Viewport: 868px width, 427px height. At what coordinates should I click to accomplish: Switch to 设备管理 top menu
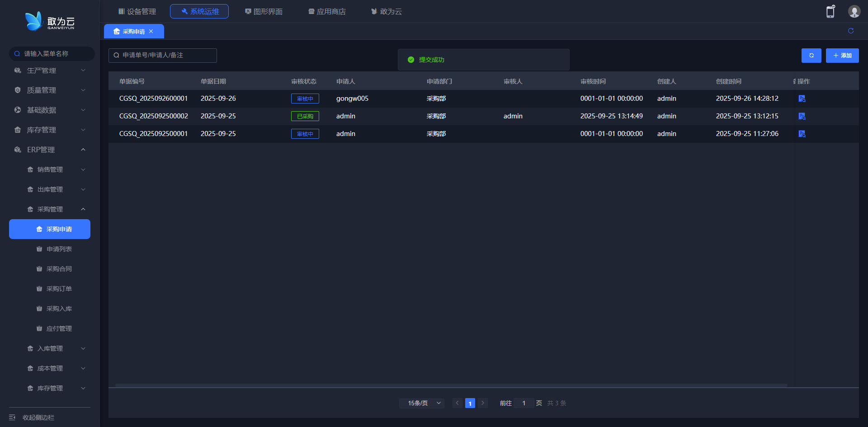137,11
